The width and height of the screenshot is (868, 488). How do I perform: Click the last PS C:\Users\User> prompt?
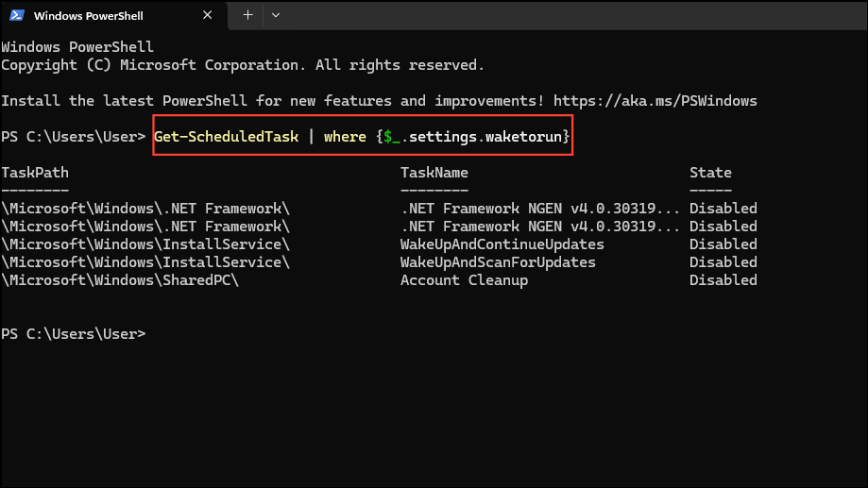click(x=73, y=334)
